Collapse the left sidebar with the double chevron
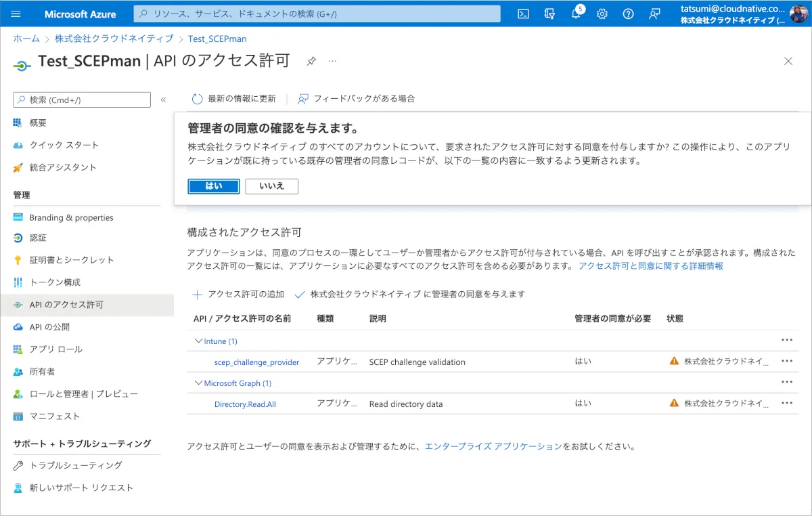 coord(163,100)
